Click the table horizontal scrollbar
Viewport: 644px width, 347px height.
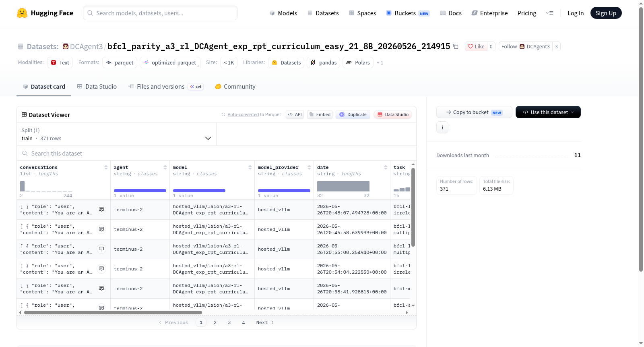point(113,312)
